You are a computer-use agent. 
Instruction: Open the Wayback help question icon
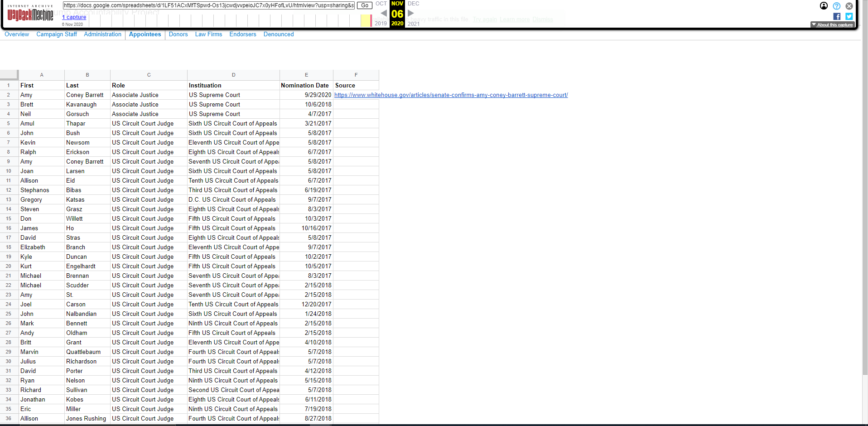836,6
